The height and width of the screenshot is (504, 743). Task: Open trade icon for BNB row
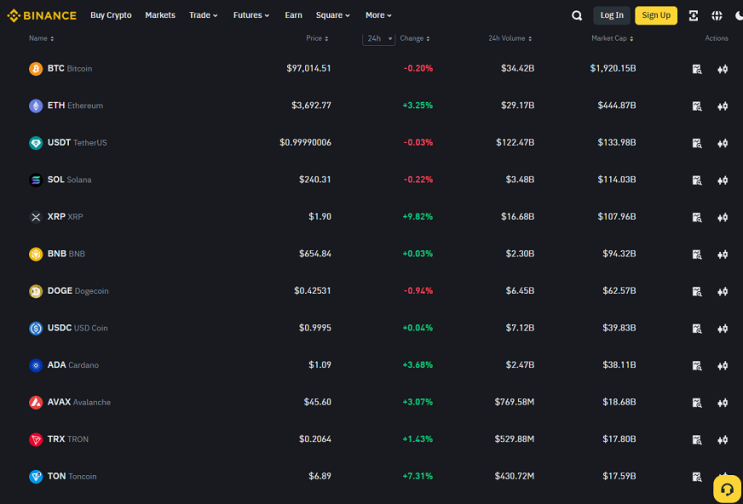click(722, 254)
